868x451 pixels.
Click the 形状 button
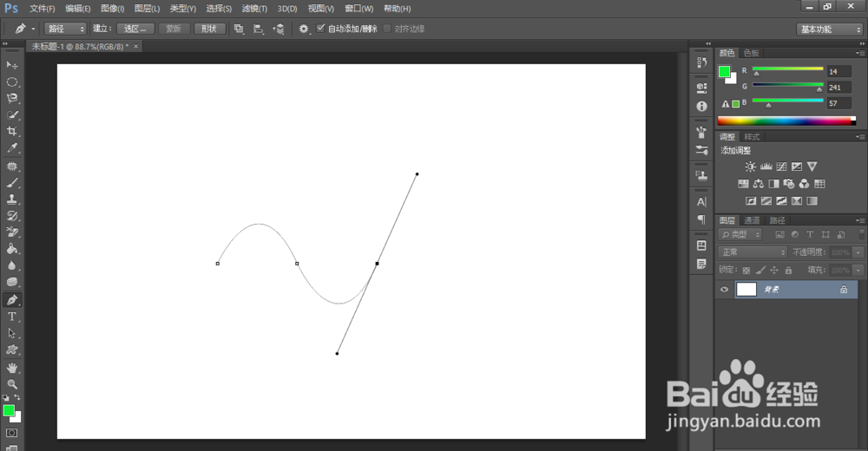tap(209, 29)
